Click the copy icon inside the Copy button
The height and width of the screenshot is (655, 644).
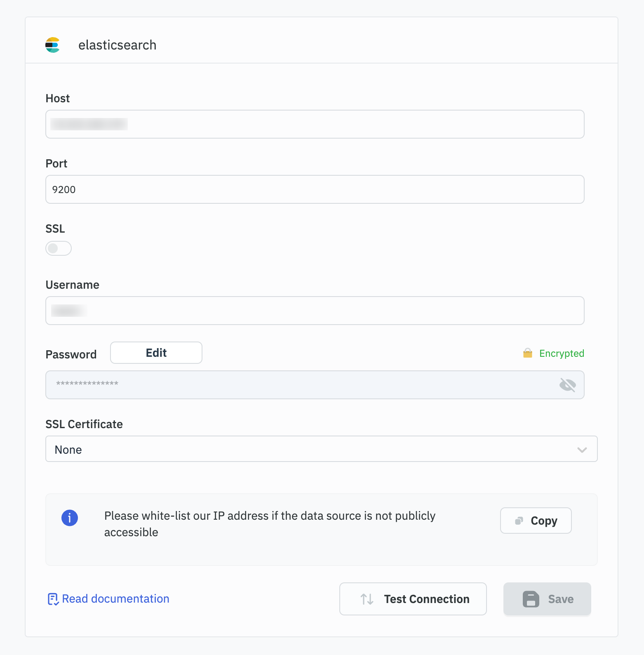coord(519,521)
